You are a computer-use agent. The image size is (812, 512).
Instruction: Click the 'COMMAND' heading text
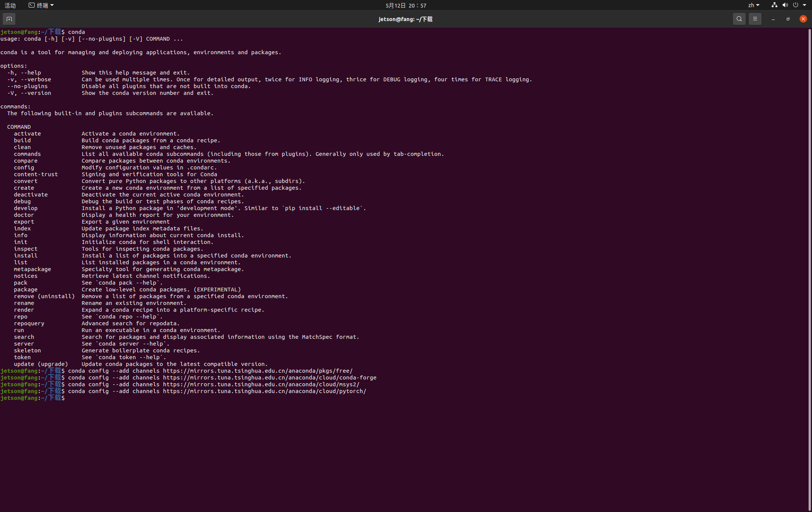19,127
